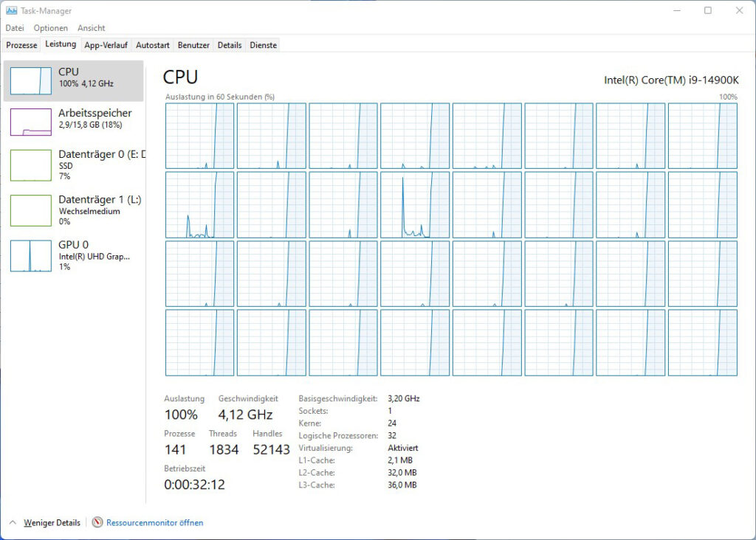This screenshot has height=540, width=756.
Task: Switch to the Prozesse tab
Action: pyautogui.click(x=21, y=45)
